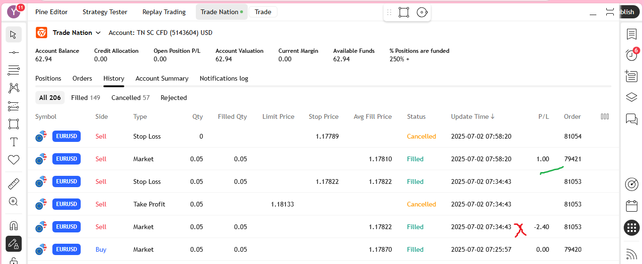Expand the Trade Nation broker dropdown

coord(98,33)
